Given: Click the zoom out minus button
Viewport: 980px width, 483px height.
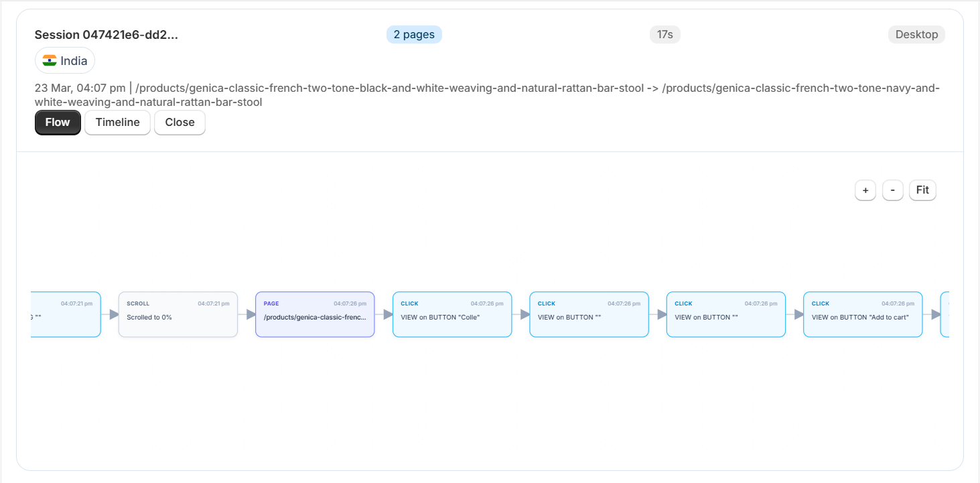Looking at the screenshot, I should pyautogui.click(x=892, y=190).
